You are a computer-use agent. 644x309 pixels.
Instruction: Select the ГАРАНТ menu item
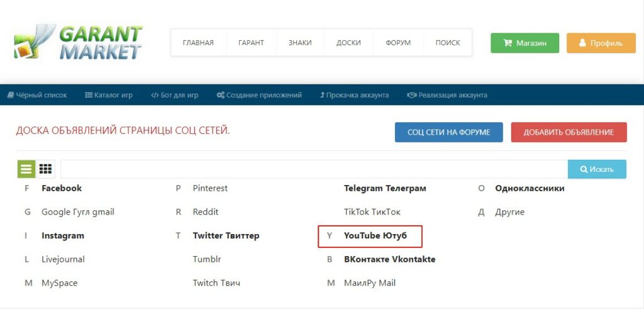(251, 43)
